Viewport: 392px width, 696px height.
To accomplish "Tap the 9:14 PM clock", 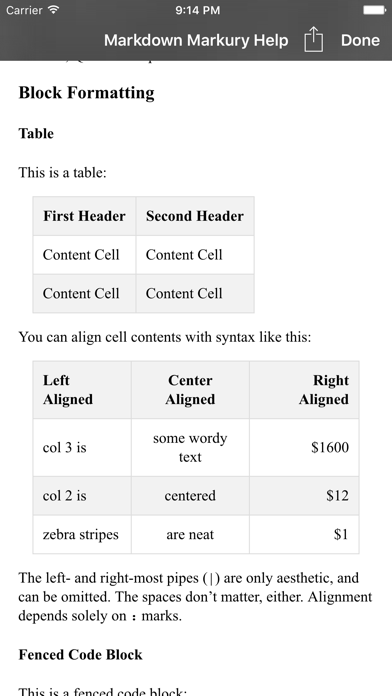I will coord(197,10).
